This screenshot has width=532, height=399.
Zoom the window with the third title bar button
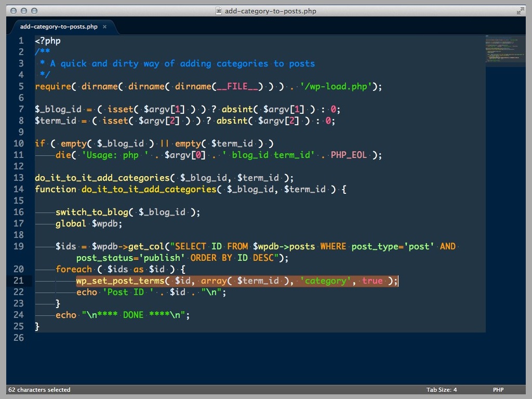pyautogui.click(x=34, y=11)
